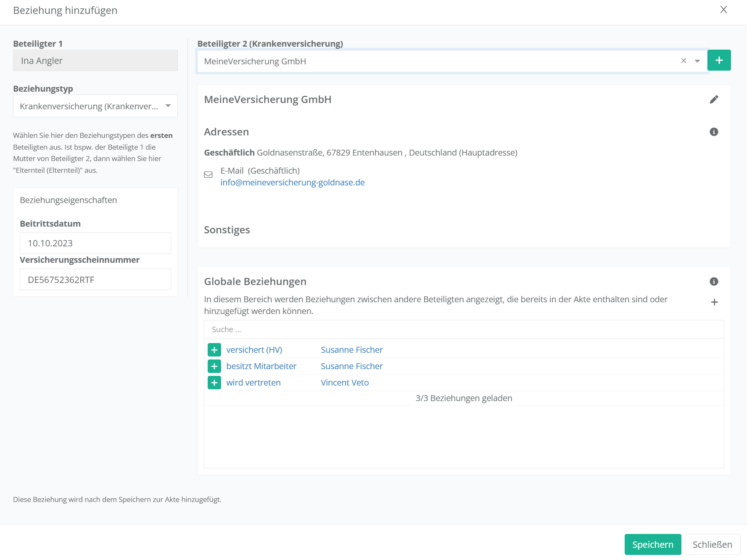
Task: Open Vincent Veto link
Action: 345,383
